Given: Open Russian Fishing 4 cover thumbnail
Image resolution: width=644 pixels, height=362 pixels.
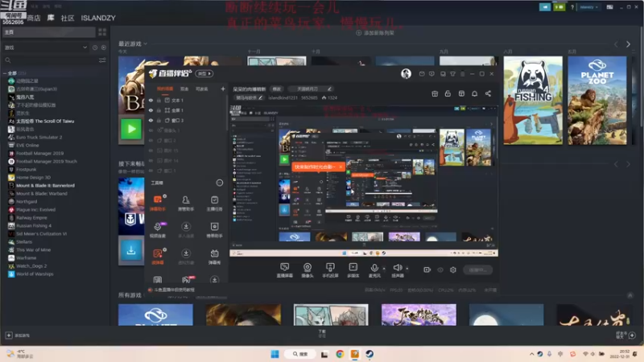Looking at the screenshot, I should tap(533, 101).
